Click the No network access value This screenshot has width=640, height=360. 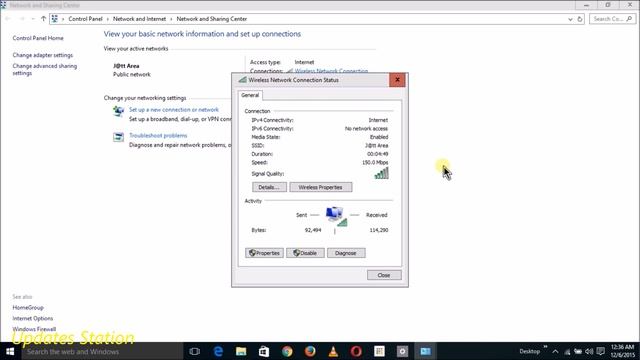coord(366,129)
